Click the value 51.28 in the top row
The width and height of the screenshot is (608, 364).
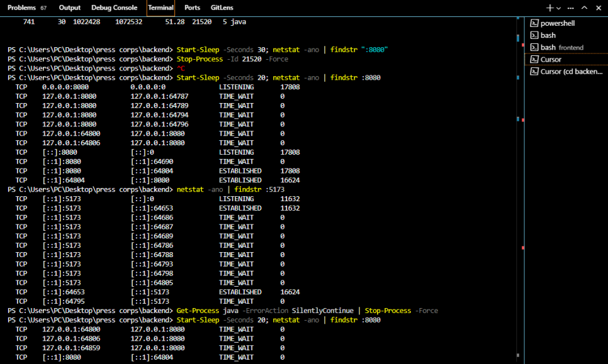pyautogui.click(x=175, y=21)
